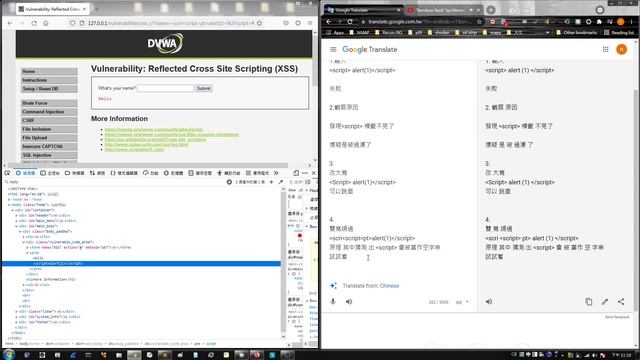The image size is (640, 360).
Task: Open Insecure CAPTCHA vulnerability page
Action: point(49,146)
